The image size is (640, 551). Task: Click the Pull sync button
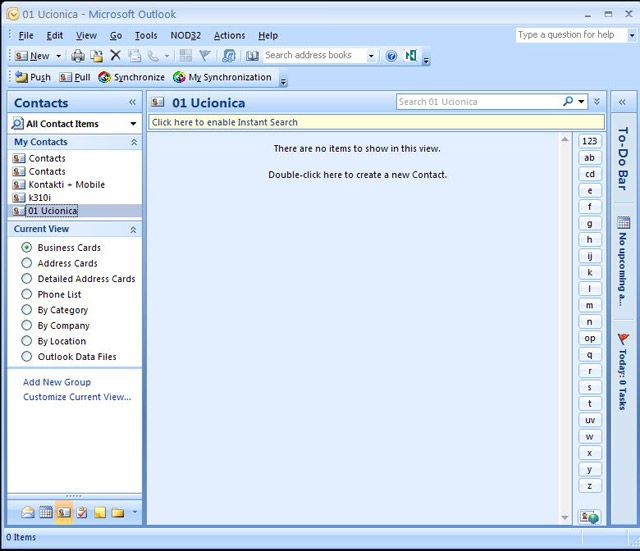click(x=75, y=77)
